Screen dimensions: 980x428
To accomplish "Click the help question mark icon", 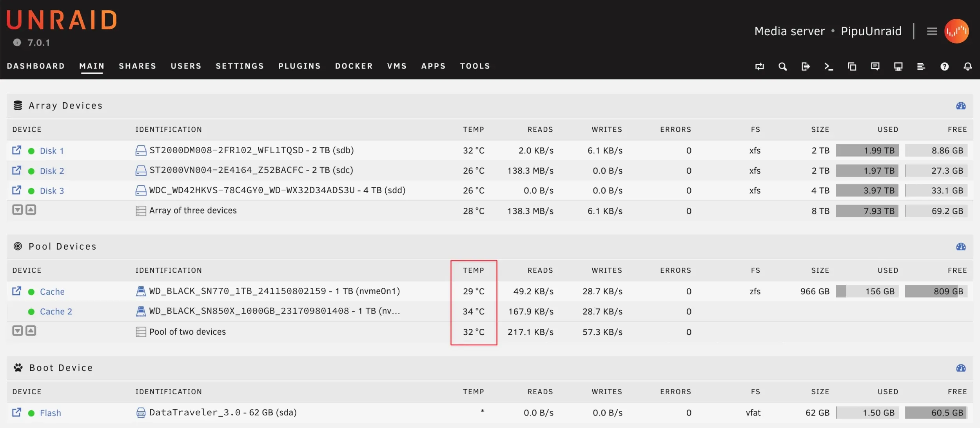I will pos(944,67).
